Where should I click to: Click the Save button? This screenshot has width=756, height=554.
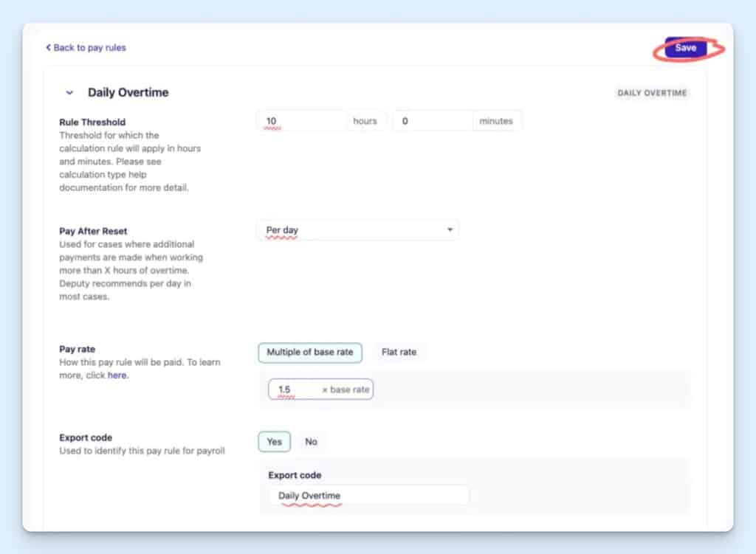[685, 47]
